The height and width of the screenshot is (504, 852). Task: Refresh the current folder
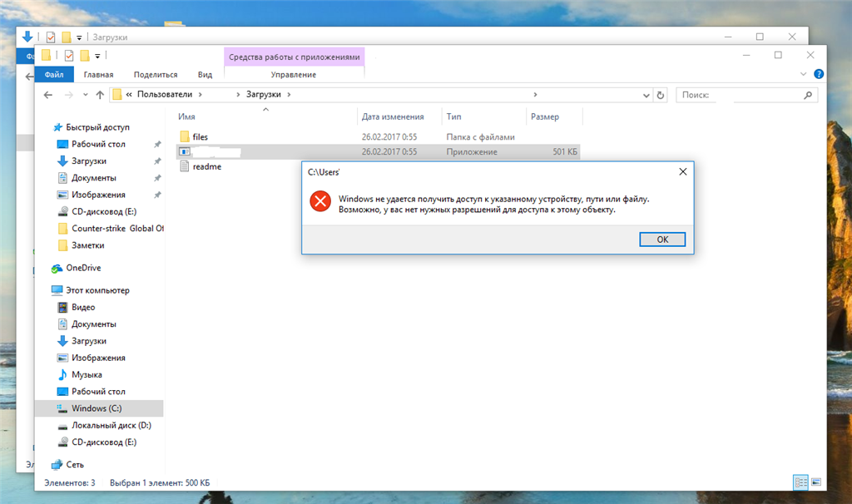point(660,95)
